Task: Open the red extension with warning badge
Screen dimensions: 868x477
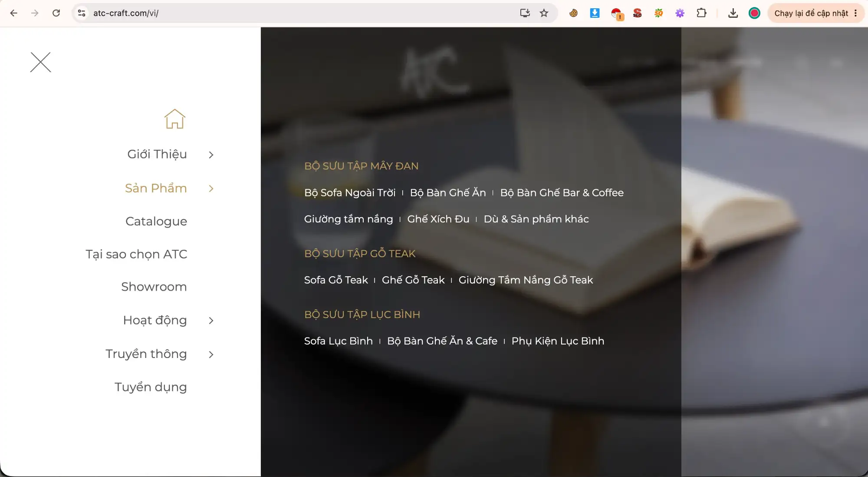Action: (x=617, y=14)
